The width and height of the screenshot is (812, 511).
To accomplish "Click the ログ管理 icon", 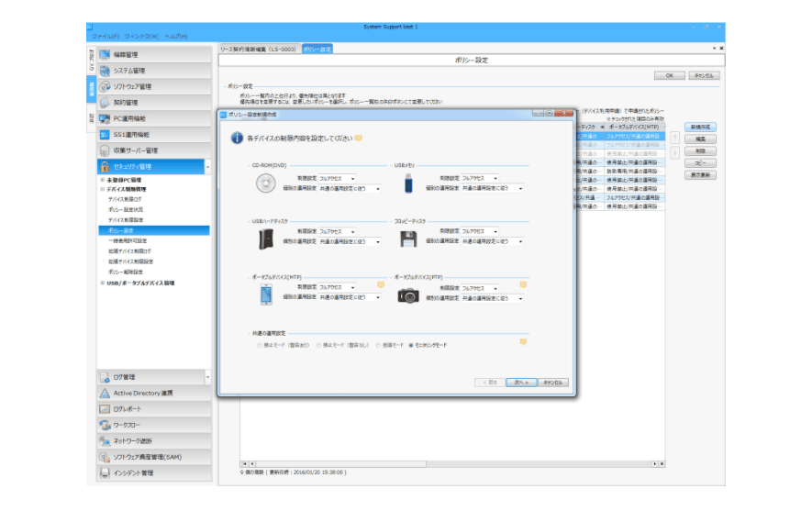I will [x=105, y=377].
